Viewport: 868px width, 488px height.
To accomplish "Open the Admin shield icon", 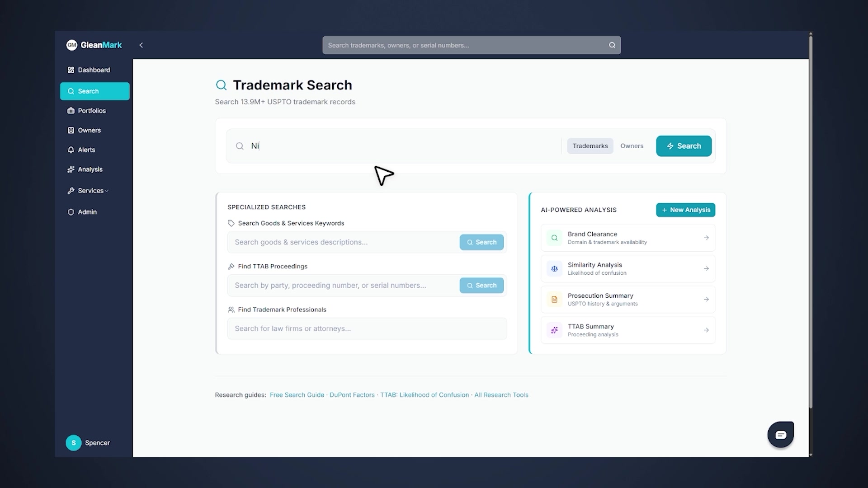I will pos(71,211).
